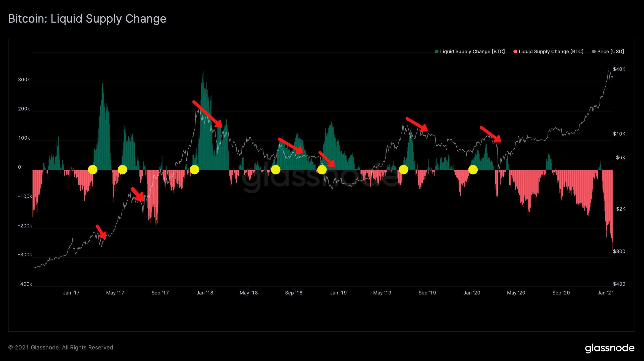
Task: Click the leftmost yellow dot on the zero line
Action: pos(93,170)
